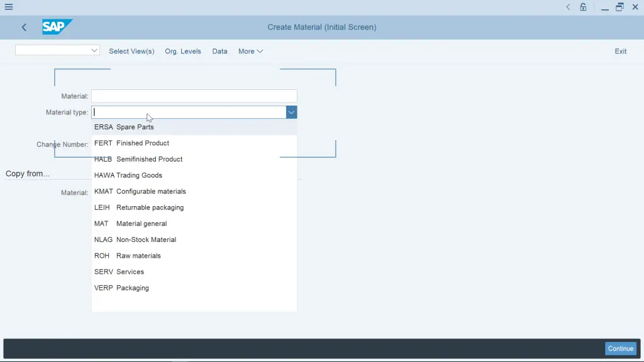Click Select View(s) in the toolbar

(131, 51)
